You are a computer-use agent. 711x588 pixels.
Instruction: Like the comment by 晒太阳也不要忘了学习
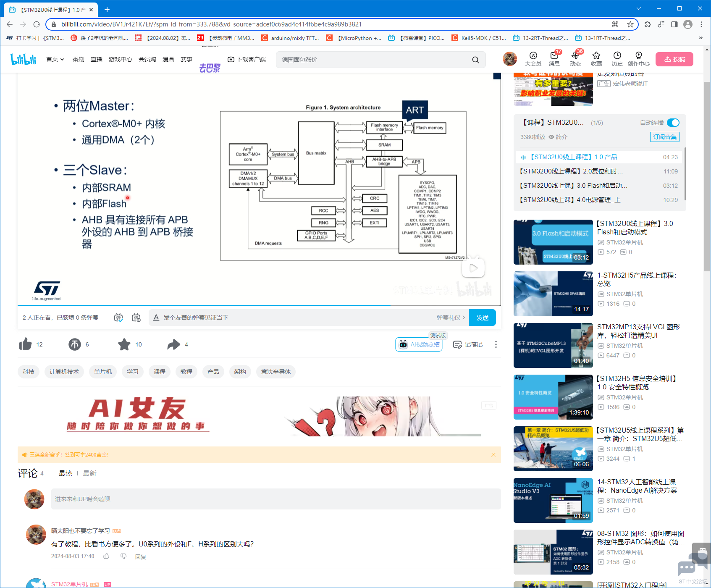coord(107,556)
